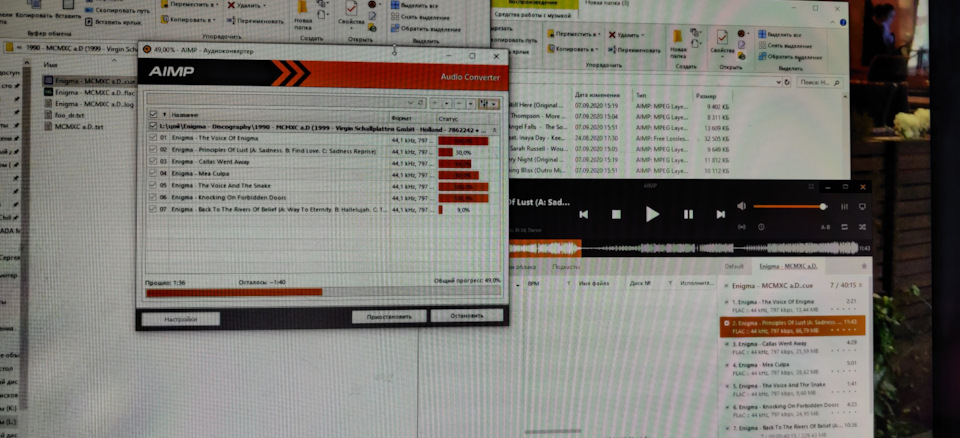Switch to Default playlist tab
This screenshot has height=438, width=960.
(734, 266)
